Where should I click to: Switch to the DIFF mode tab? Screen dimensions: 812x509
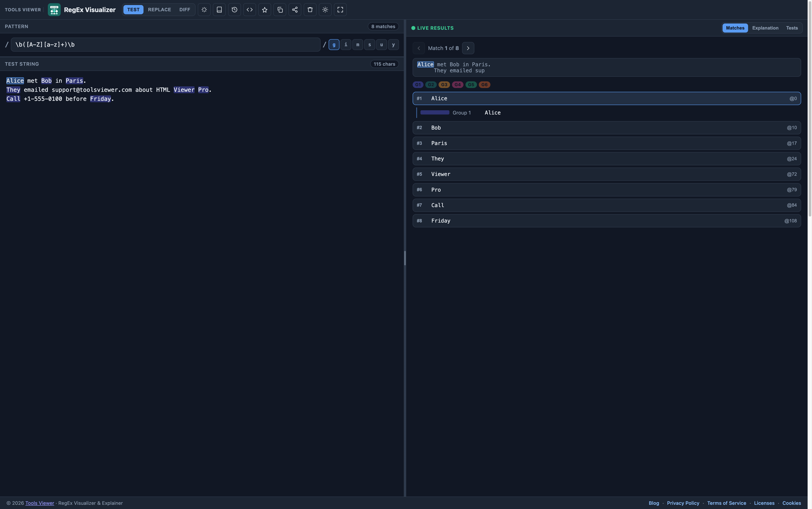tap(185, 10)
